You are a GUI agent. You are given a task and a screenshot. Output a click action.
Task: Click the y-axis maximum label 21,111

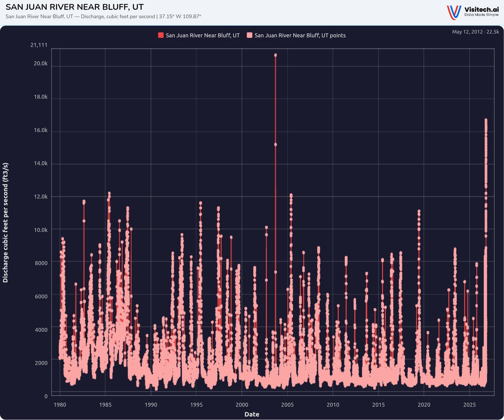tap(39, 45)
